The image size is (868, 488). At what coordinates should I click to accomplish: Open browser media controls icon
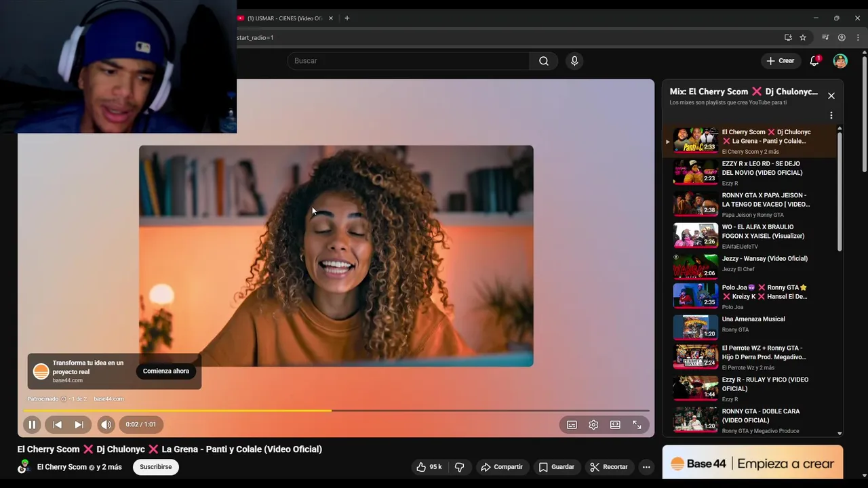point(825,38)
